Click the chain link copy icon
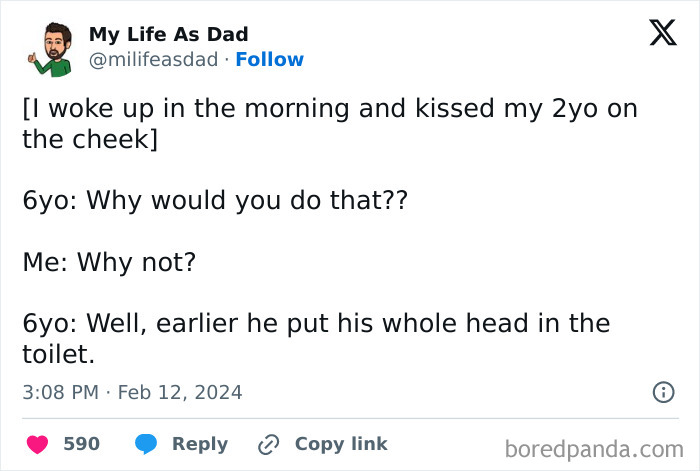Image resolution: width=700 pixels, height=471 pixels. click(x=268, y=443)
